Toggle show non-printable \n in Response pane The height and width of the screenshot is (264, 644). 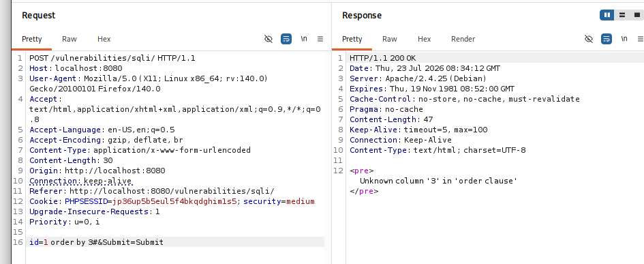click(624, 39)
